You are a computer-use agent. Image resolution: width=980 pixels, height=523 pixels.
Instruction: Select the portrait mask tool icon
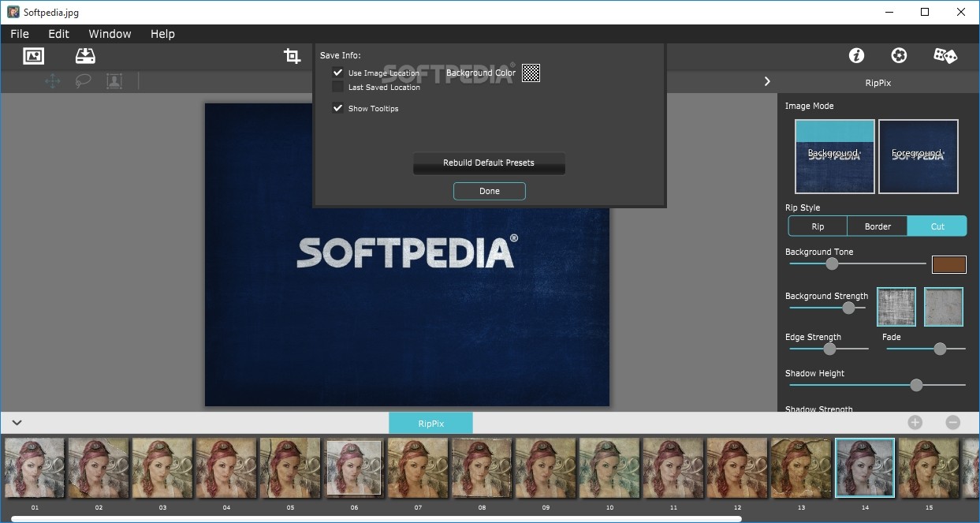click(x=114, y=80)
